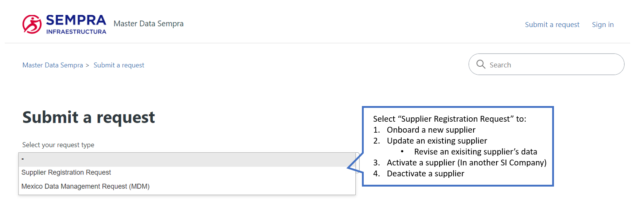Click the Submit a request page heading
Image resolution: width=644 pixels, height=219 pixels.
coord(89,117)
